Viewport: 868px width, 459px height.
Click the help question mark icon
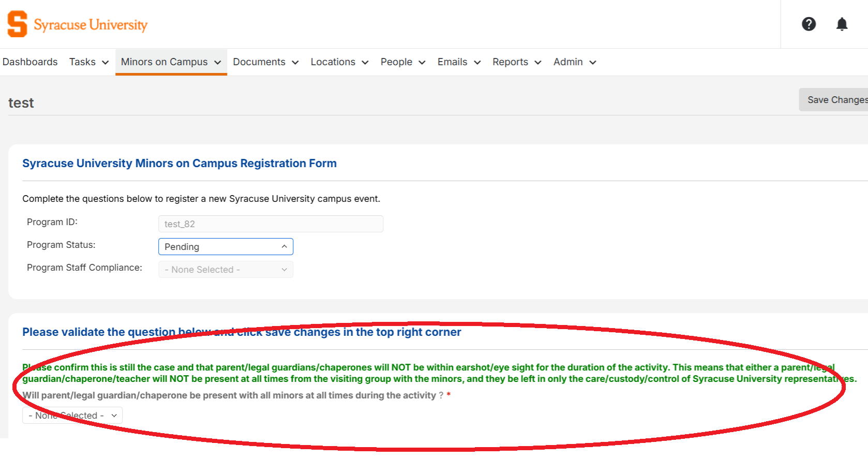pyautogui.click(x=809, y=24)
